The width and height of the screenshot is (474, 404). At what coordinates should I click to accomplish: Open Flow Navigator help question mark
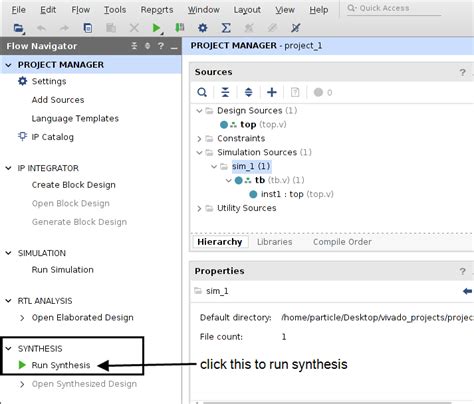(161, 46)
